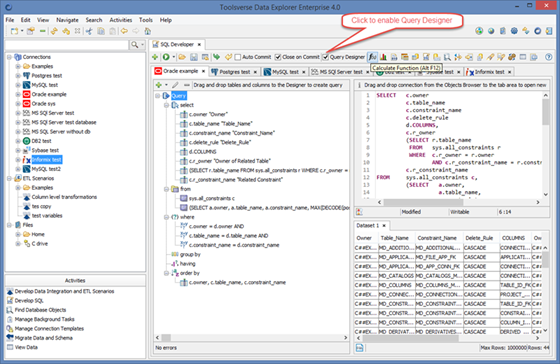The image size is (560, 364).
Task: Collapse the Connections root node
Action: point(9,57)
